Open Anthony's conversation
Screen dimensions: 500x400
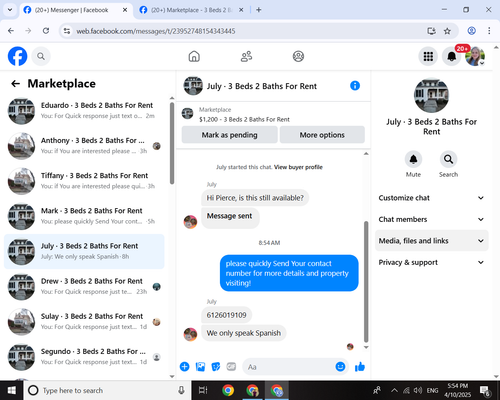[x=84, y=146]
